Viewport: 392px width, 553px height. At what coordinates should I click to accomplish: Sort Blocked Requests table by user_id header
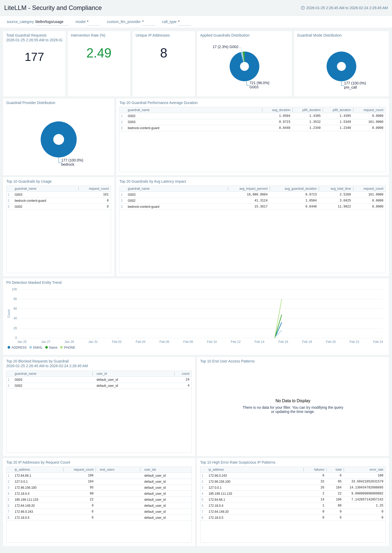click(102, 374)
